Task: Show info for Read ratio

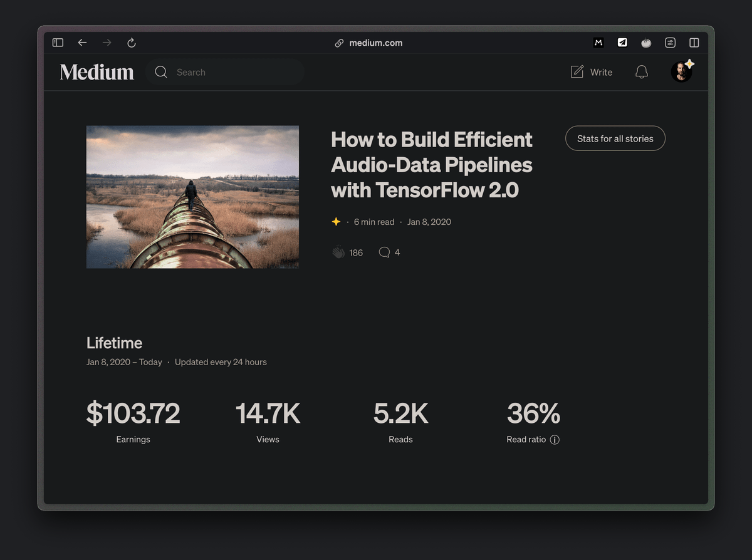Action: [x=555, y=440]
